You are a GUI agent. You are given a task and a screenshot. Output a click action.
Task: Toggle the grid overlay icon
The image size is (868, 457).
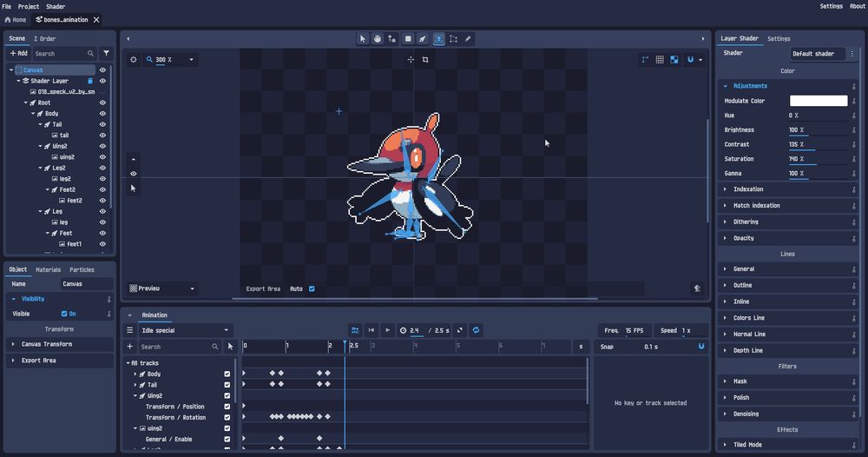point(660,59)
